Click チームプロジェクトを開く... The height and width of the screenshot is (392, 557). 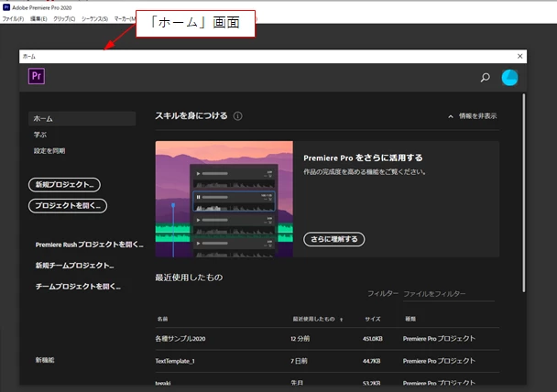[x=78, y=286]
